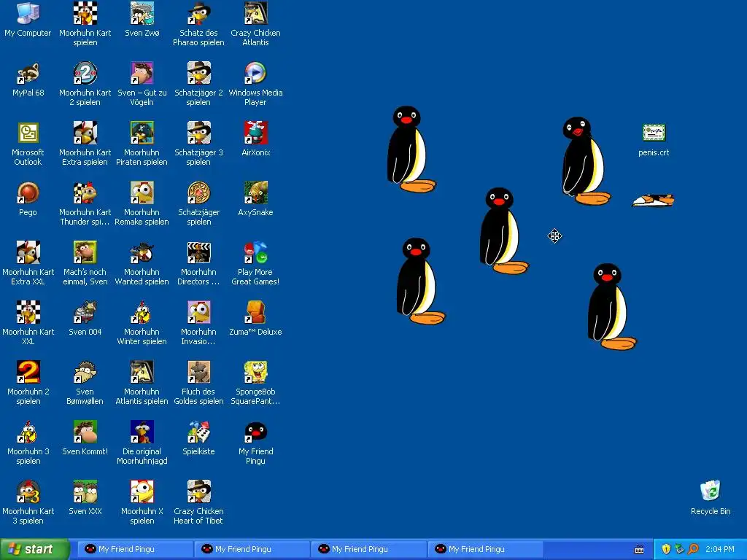Select the Spielkiste dice icon
747x560 pixels.
coord(198,432)
